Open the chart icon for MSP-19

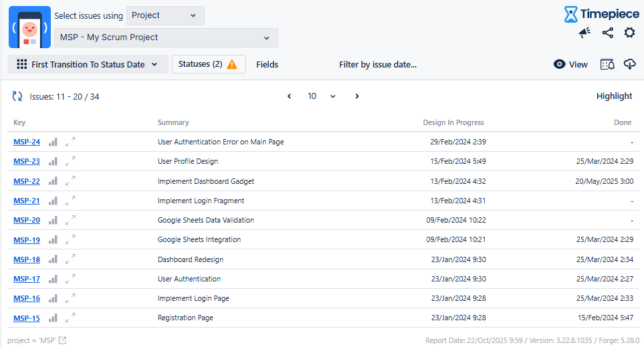coord(53,240)
